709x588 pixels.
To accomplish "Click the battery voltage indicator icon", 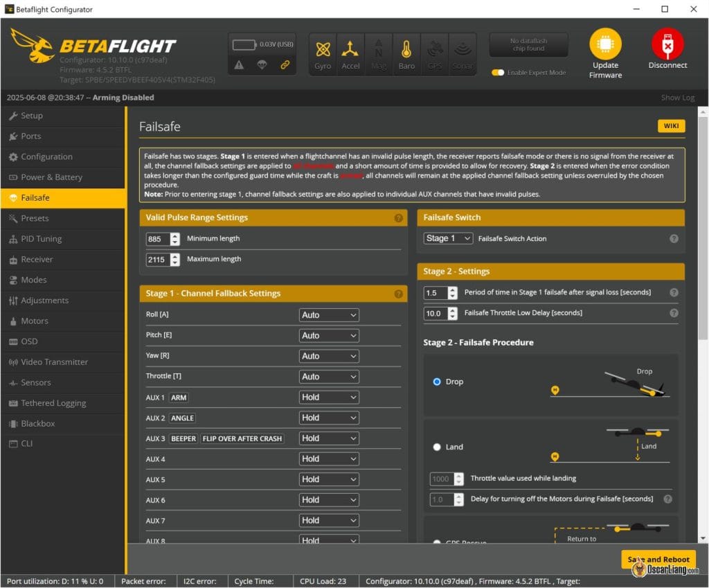I will tap(244, 45).
